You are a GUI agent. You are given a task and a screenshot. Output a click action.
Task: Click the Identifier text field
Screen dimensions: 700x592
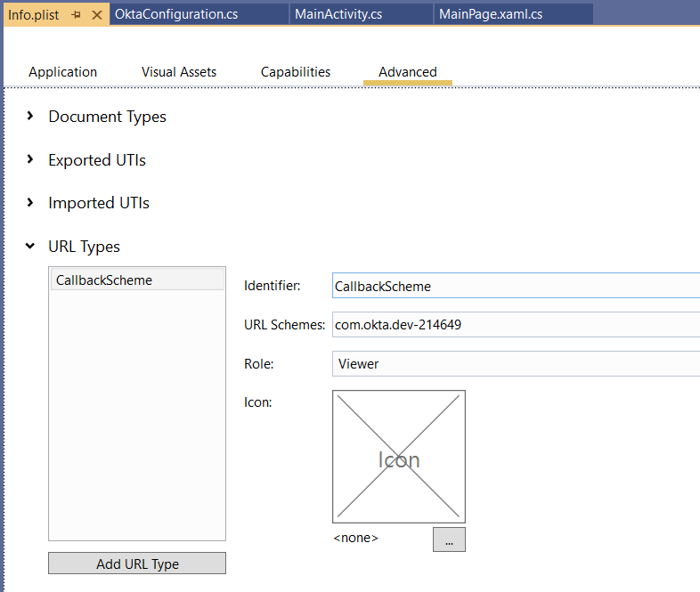tap(515, 287)
